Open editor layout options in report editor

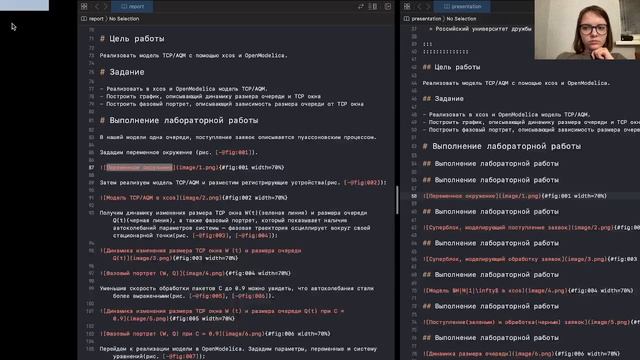[x=373, y=7]
